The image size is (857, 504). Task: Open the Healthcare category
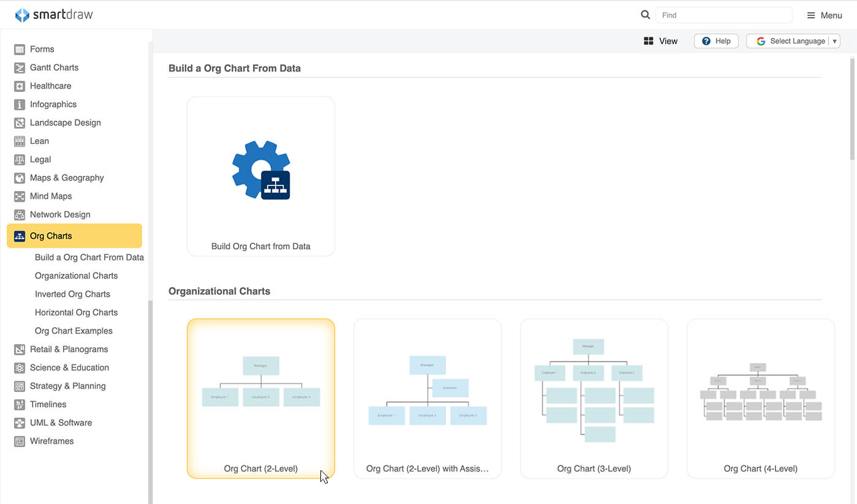50,86
